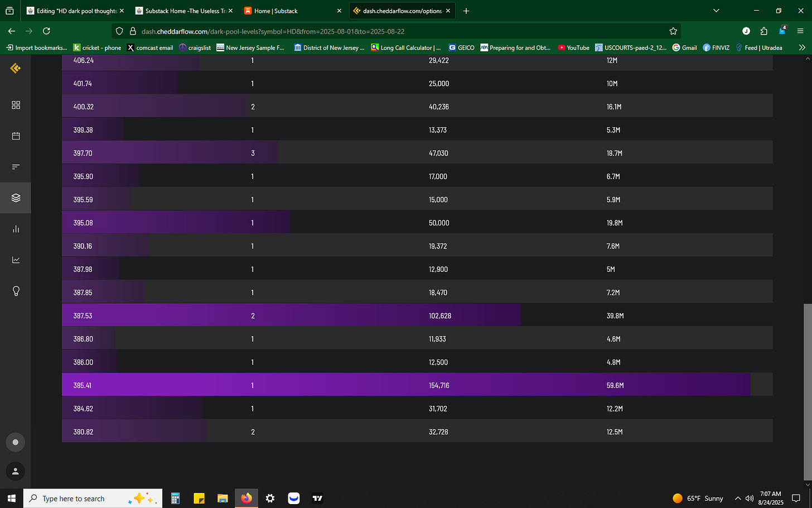Click the shield tracking protection icon
This screenshot has height=508, width=812.
[x=119, y=31]
